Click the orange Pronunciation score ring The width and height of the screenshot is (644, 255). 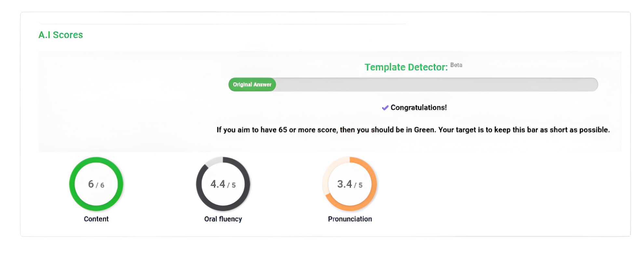click(374, 185)
